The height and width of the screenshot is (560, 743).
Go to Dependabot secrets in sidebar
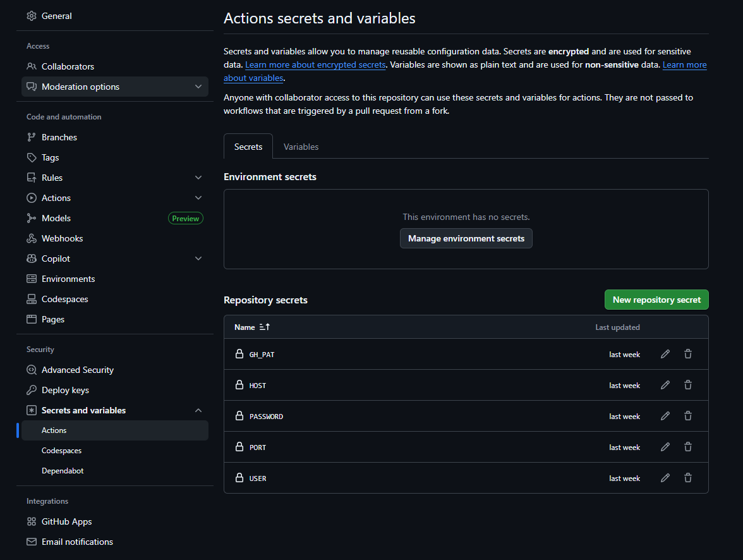[63, 471]
